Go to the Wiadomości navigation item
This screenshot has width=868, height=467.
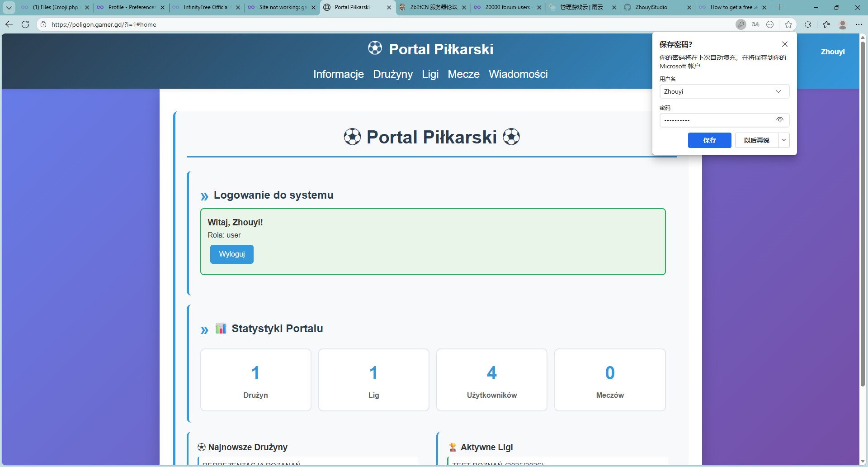point(518,74)
